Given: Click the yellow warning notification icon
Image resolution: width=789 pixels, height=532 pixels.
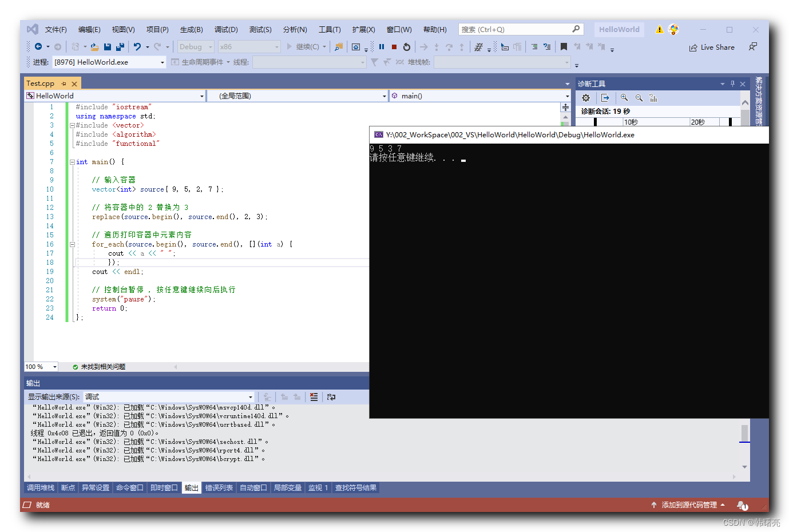Looking at the screenshot, I should coord(660,30).
